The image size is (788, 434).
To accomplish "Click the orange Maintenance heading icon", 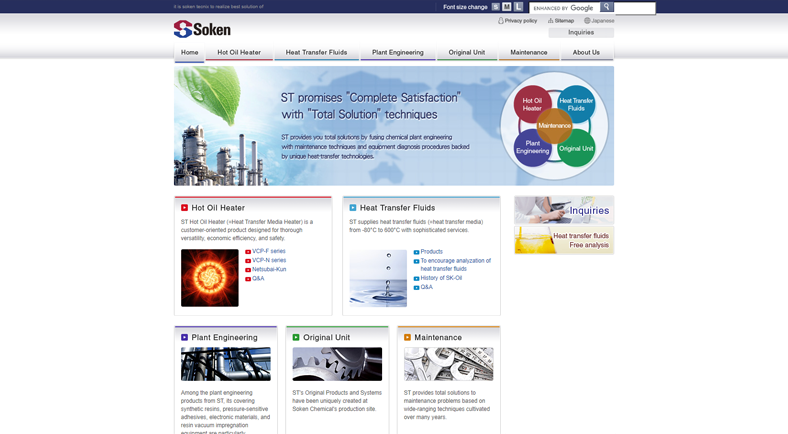I will [x=408, y=338].
